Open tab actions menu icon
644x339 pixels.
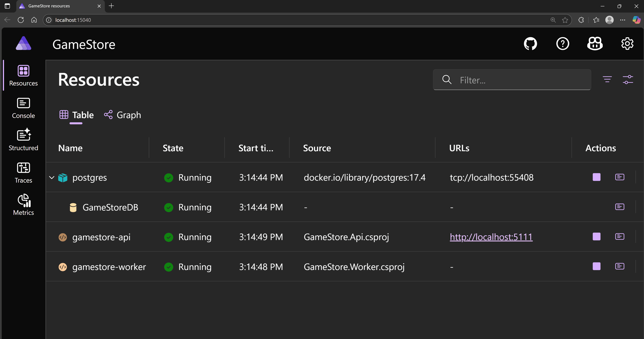(x=7, y=6)
